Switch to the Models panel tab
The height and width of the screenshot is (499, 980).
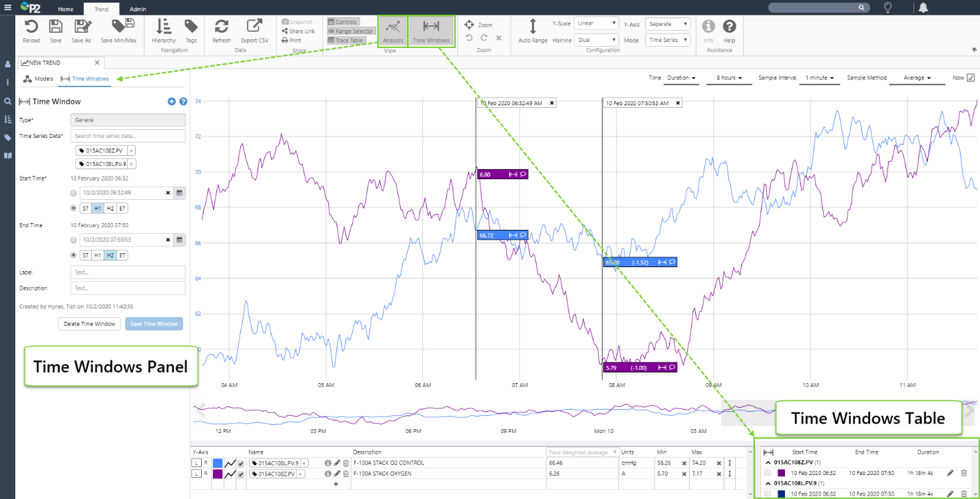pos(38,79)
